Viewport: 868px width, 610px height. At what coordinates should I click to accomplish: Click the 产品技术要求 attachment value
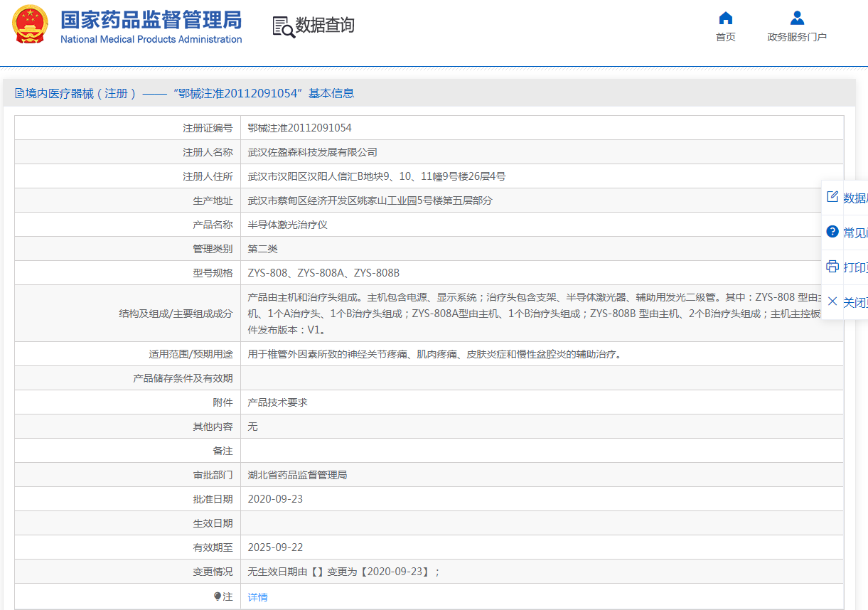[277, 402]
